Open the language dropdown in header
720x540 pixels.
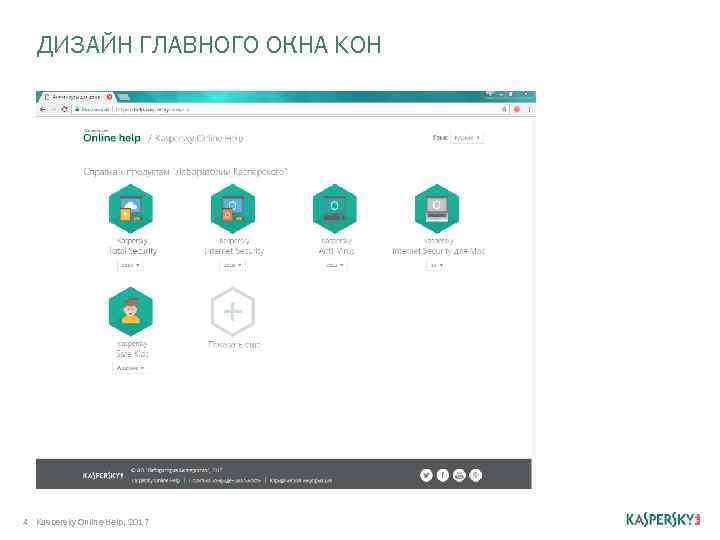467,138
